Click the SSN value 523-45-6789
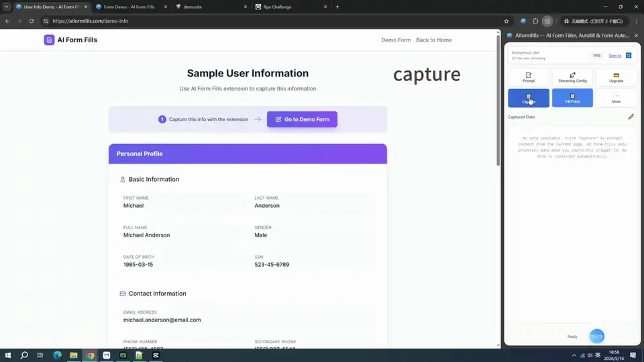The width and height of the screenshot is (644, 362). 272,265
